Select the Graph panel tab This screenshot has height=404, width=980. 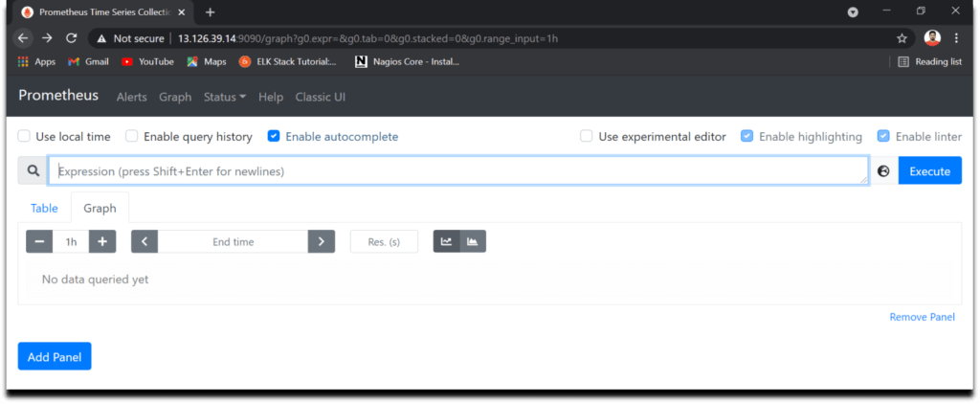(x=100, y=209)
